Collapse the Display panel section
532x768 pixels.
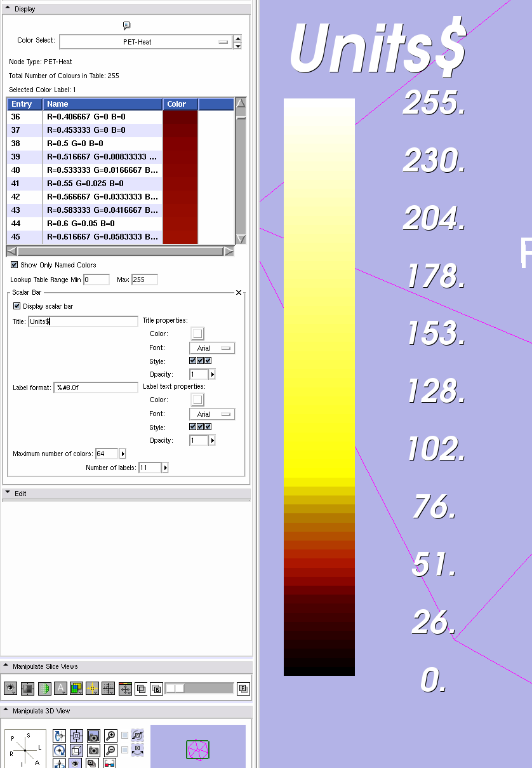pyautogui.click(x=6, y=9)
